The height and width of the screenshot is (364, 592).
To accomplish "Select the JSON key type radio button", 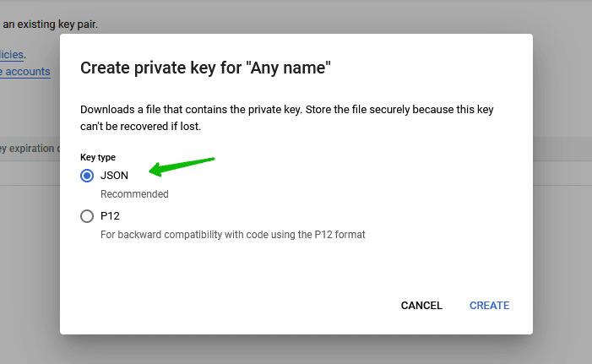I will 87,176.
